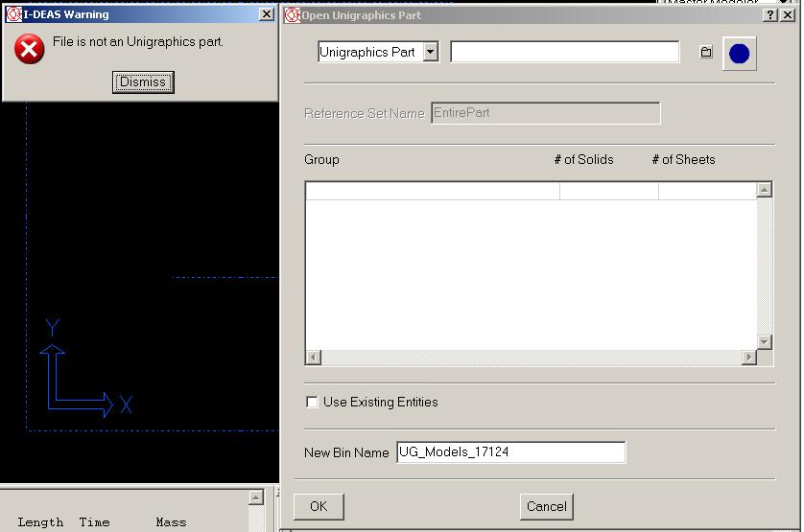The height and width of the screenshot is (532, 804).
Task: Click the Mass label in bottom panel
Action: pos(172,522)
